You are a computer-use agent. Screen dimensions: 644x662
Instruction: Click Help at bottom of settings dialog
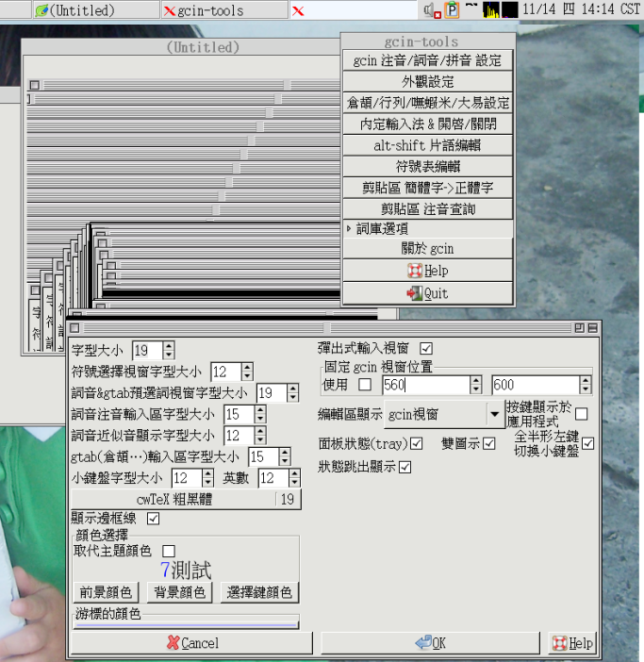(572, 643)
